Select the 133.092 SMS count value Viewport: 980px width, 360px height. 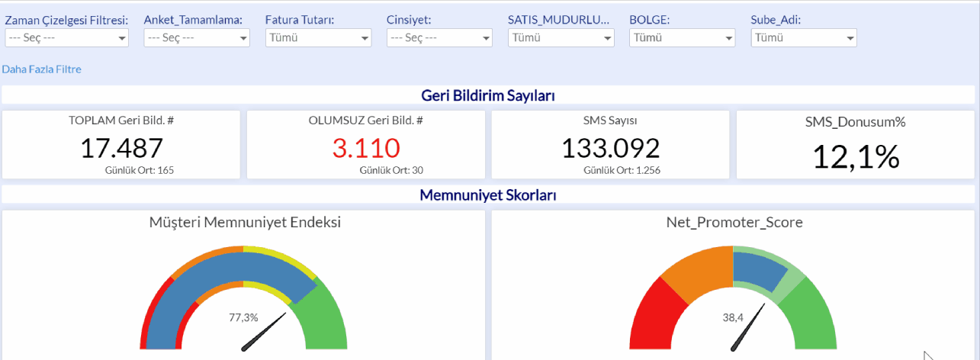[610, 148]
